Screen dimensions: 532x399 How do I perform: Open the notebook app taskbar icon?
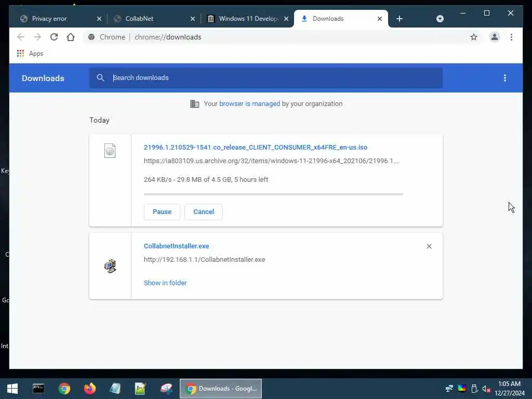(x=115, y=389)
